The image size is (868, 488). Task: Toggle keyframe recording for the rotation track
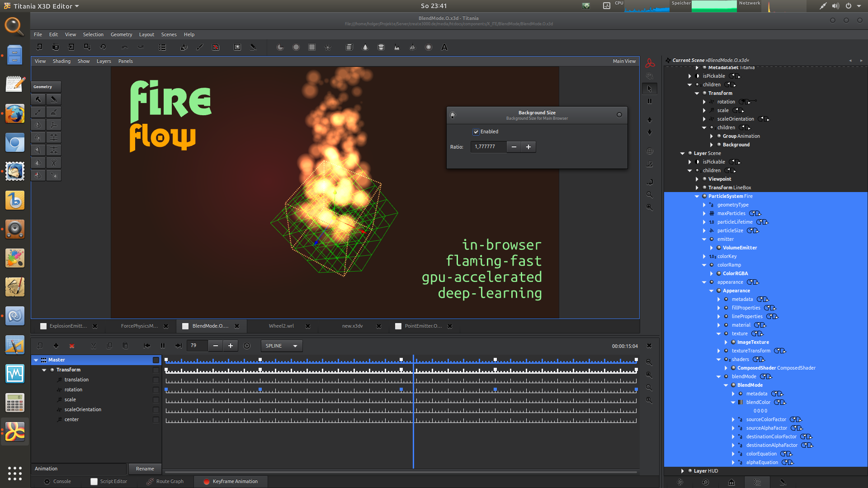point(156,389)
